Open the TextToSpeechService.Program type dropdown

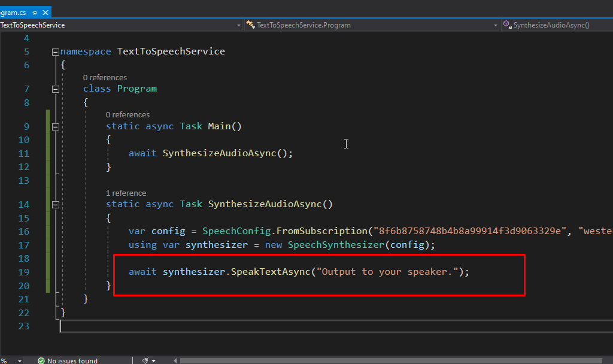click(x=495, y=25)
